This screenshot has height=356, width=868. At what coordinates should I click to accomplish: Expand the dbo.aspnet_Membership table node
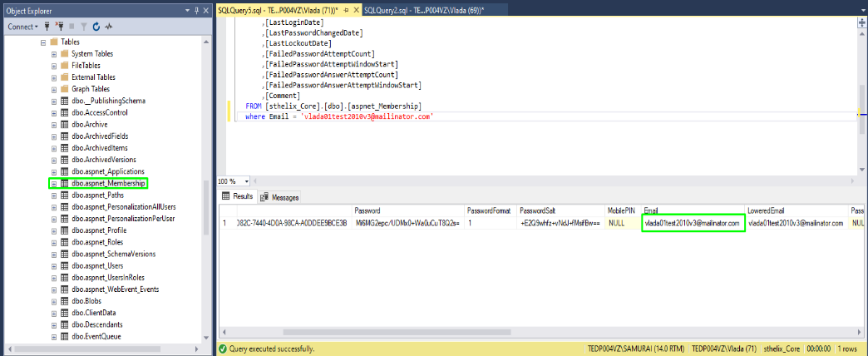(x=54, y=183)
